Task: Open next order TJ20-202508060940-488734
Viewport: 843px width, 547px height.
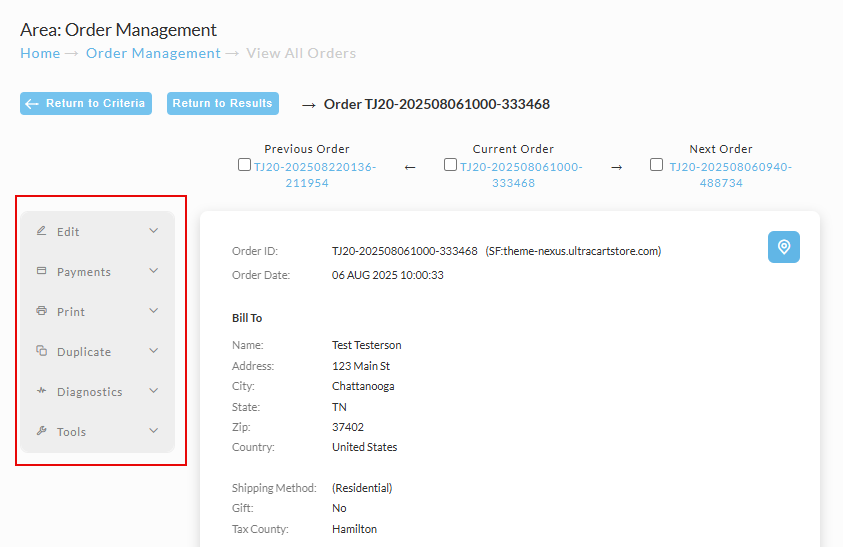Action: click(730, 175)
